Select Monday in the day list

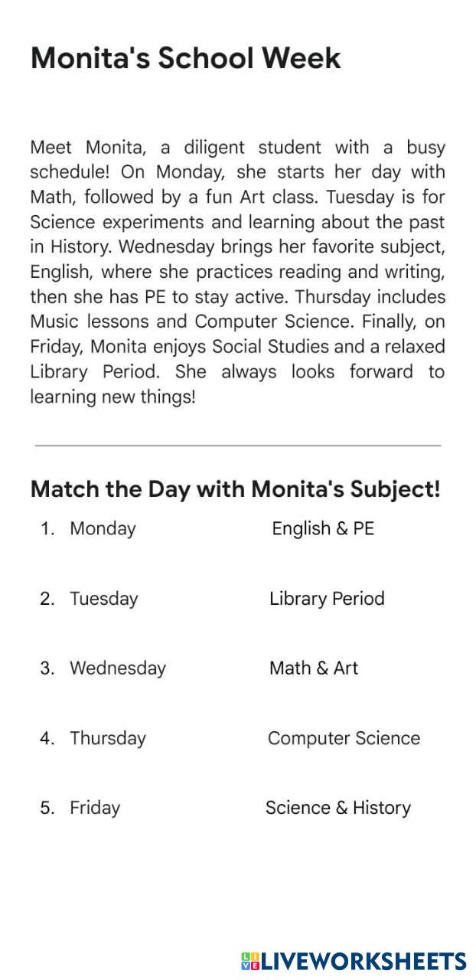103,528
